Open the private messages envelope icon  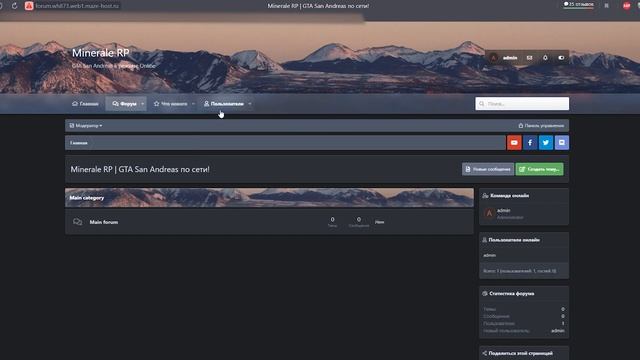[529, 58]
